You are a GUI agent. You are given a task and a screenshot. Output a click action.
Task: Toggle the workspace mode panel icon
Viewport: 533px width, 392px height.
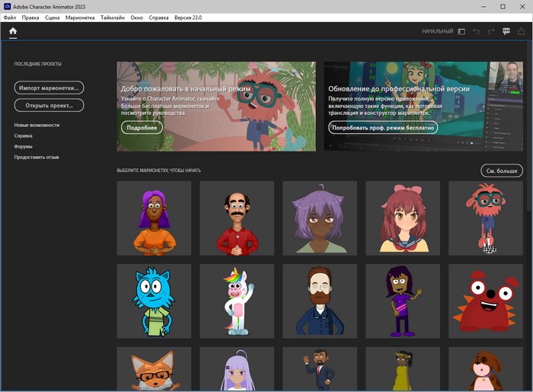[461, 31]
